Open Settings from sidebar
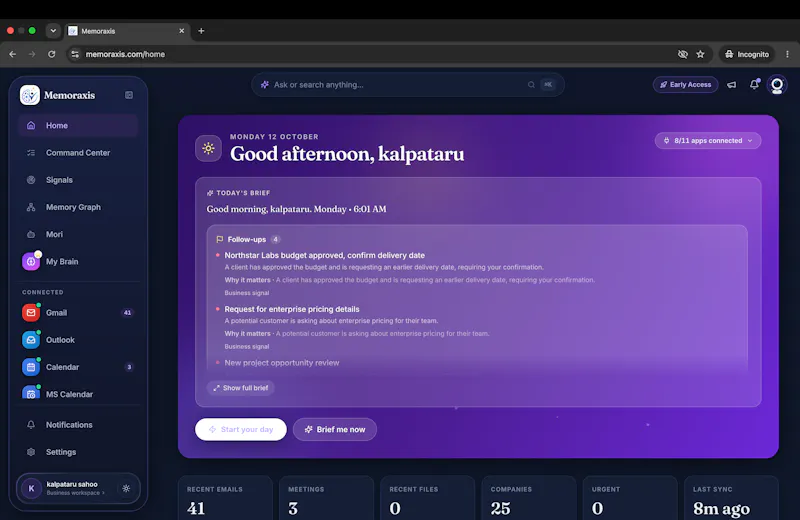 click(x=78, y=452)
